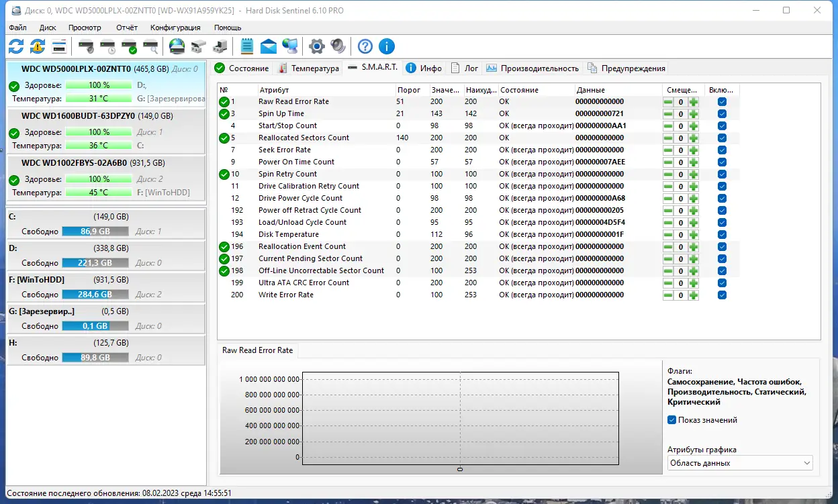This screenshot has height=504, width=838.
Task: Switch to the Предупреждения tab
Action: tap(626, 68)
